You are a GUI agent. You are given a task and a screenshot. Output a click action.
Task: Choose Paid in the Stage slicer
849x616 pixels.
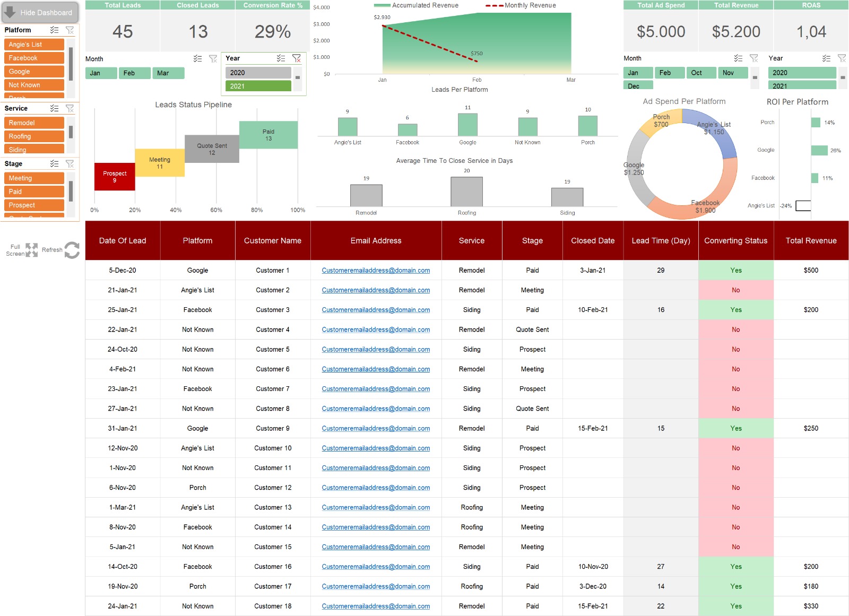(34, 192)
